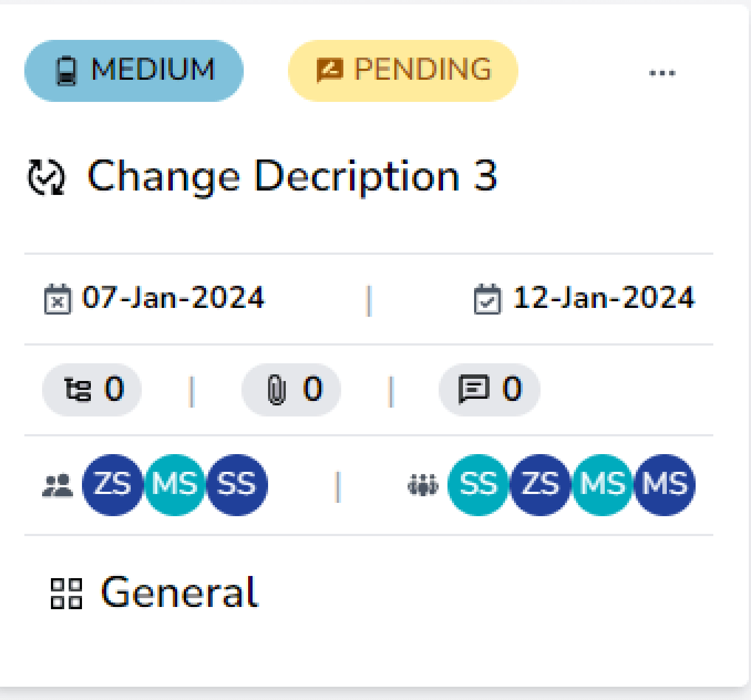Screen dimensions: 751x700
Task: Select the MEDIUM priority badge
Action: [133, 70]
